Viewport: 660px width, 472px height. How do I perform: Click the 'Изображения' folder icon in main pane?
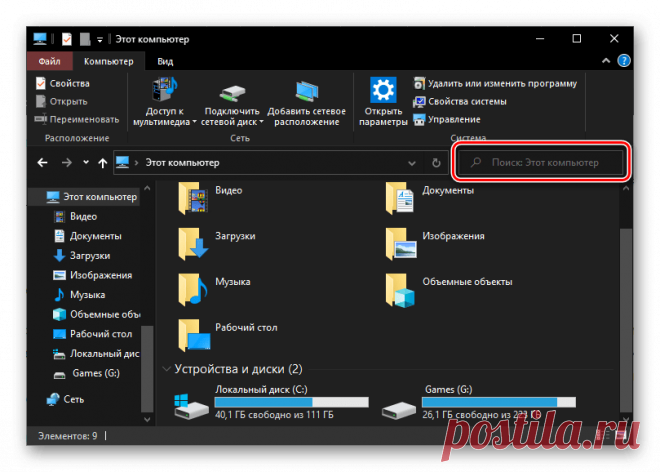[x=400, y=244]
